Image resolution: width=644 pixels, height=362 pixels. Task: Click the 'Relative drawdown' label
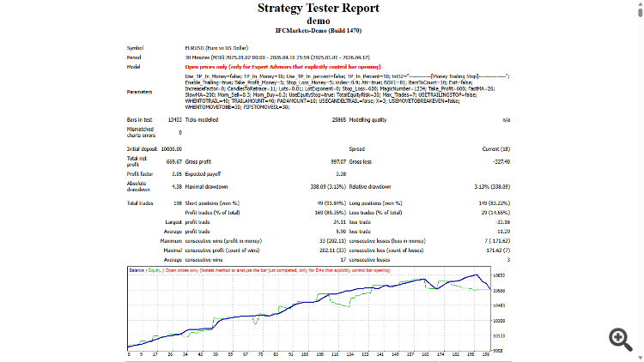coord(370,187)
